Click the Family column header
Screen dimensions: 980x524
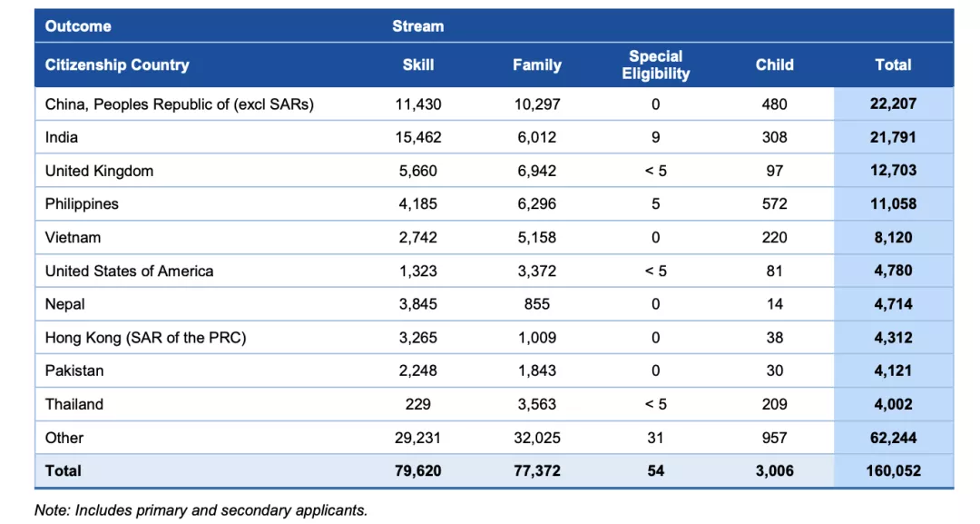click(536, 64)
